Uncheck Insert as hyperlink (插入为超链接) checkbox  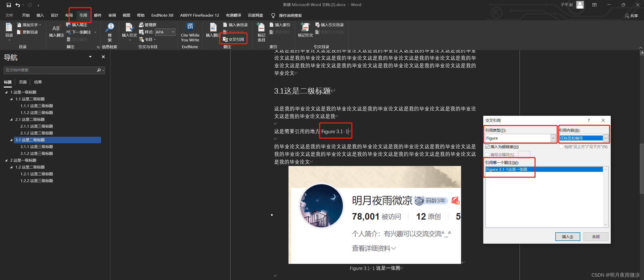click(488, 147)
